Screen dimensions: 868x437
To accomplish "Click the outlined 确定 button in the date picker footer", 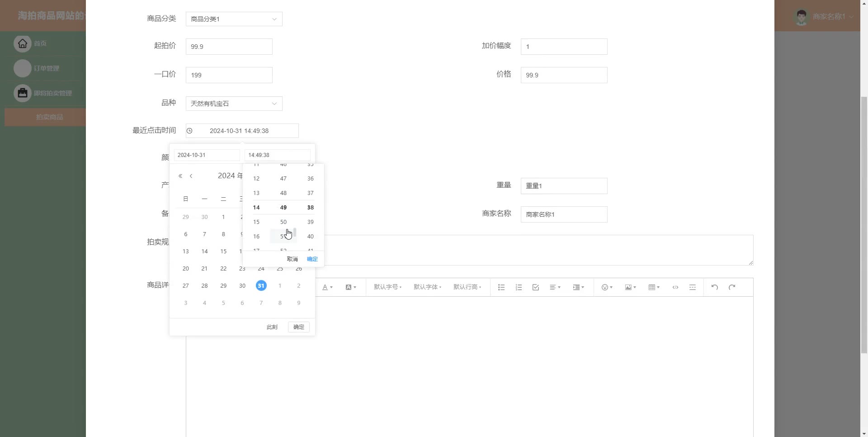I will [299, 327].
